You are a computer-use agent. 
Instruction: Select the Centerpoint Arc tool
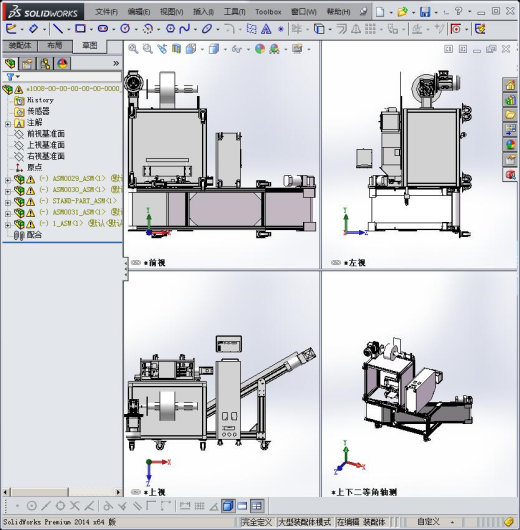pos(148,29)
